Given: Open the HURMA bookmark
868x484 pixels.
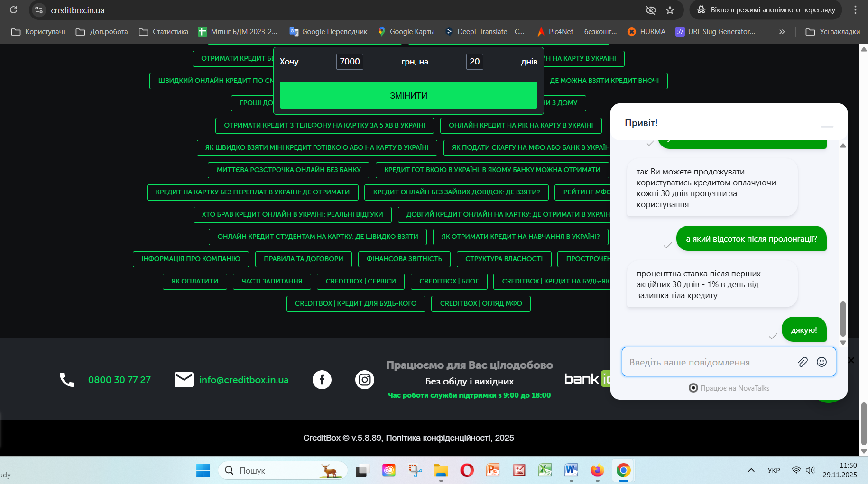Looking at the screenshot, I should [646, 32].
